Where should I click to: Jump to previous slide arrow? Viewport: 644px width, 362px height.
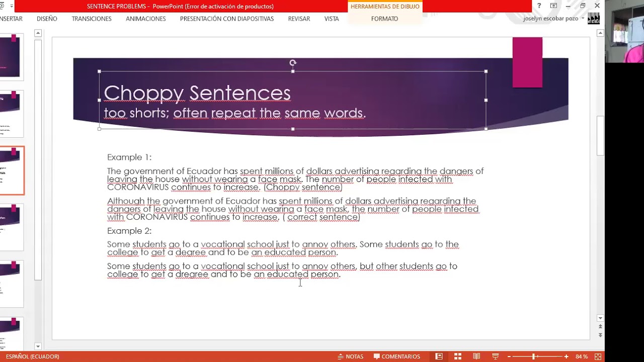pos(600,327)
